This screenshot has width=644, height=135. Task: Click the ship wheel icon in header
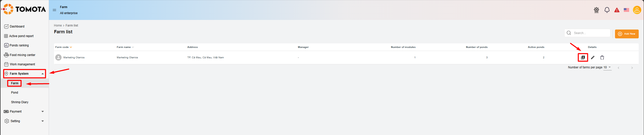tap(596, 10)
